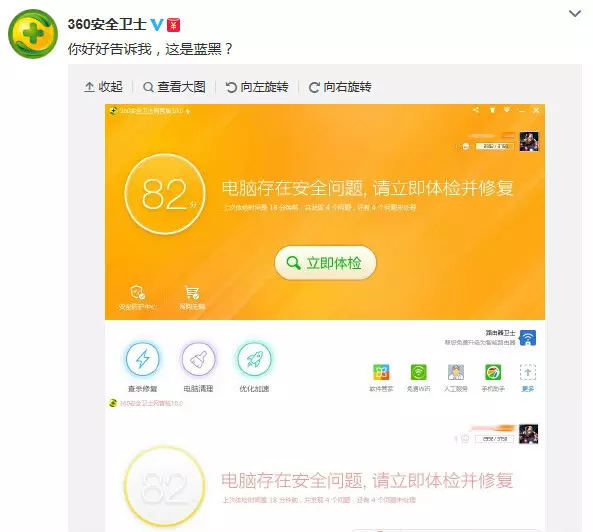Click the green 立即体检 button
The width and height of the screenshot is (593, 532).
325,263
